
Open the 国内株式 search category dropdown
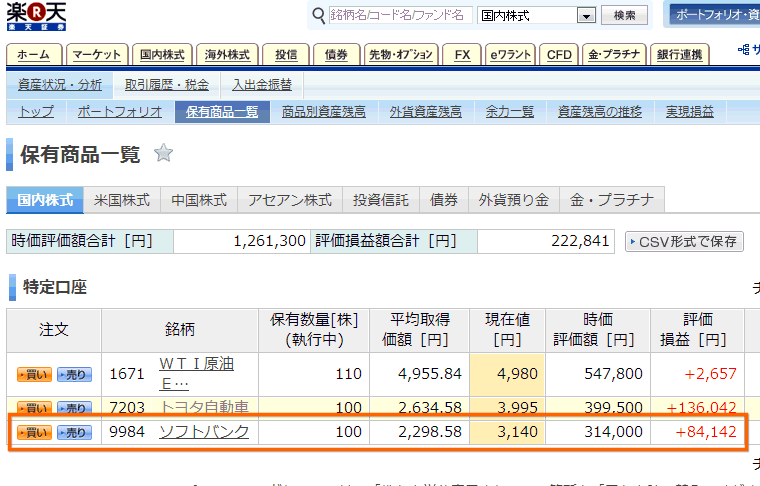585,16
